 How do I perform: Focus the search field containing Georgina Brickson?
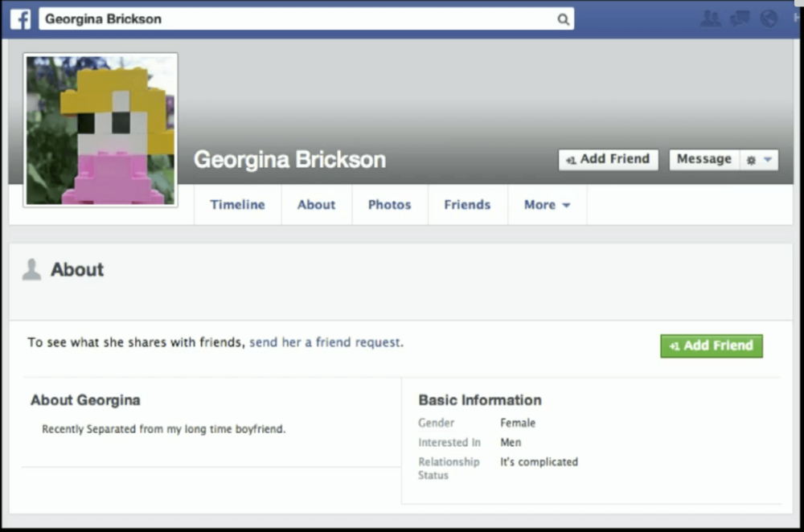[297, 19]
